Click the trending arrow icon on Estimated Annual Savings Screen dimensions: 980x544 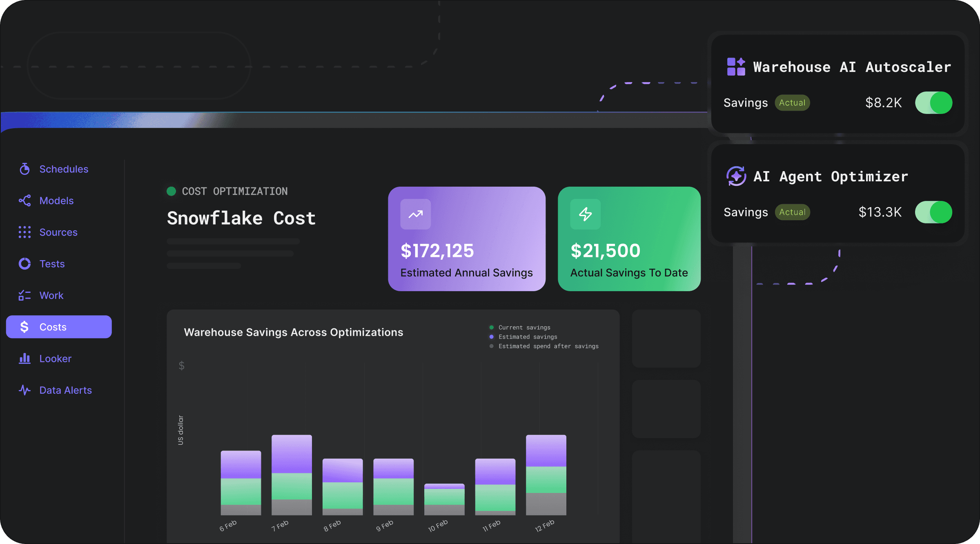click(x=415, y=214)
